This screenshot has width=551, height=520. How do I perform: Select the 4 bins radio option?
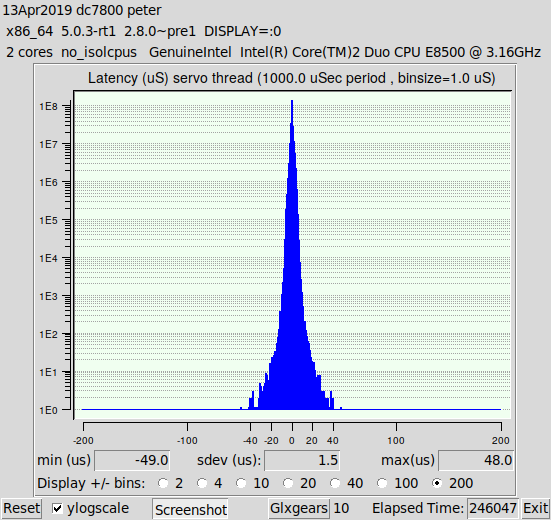(202, 483)
